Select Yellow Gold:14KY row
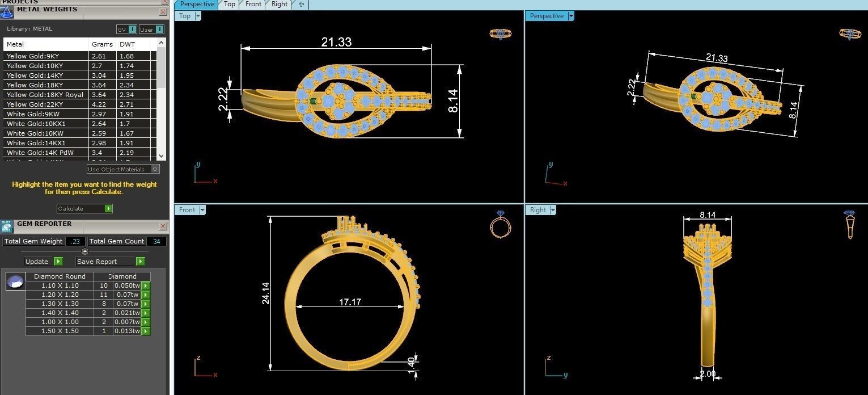This screenshot has width=868, height=395. pos(80,75)
